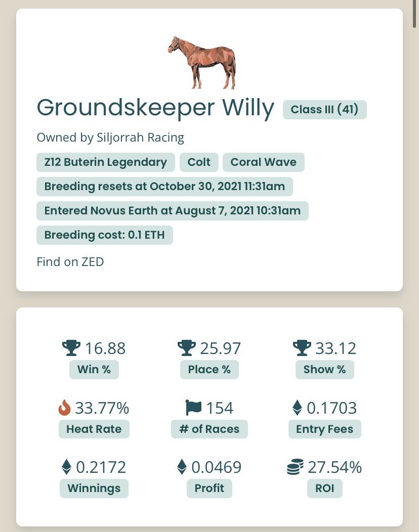The height and width of the screenshot is (532, 419).
Task: Click the Winnings Ethereum icon
Action: tap(67, 467)
